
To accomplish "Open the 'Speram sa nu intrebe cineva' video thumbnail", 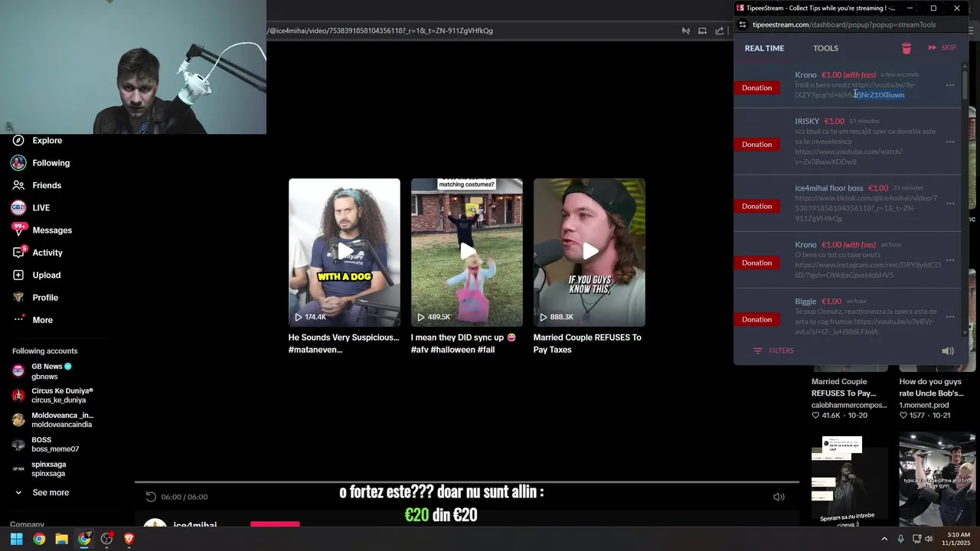I will point(850,480).
